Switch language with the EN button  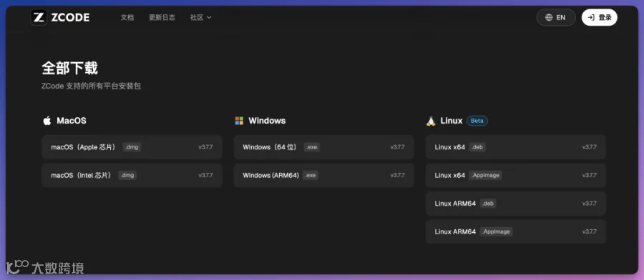(x=556, y=18)
